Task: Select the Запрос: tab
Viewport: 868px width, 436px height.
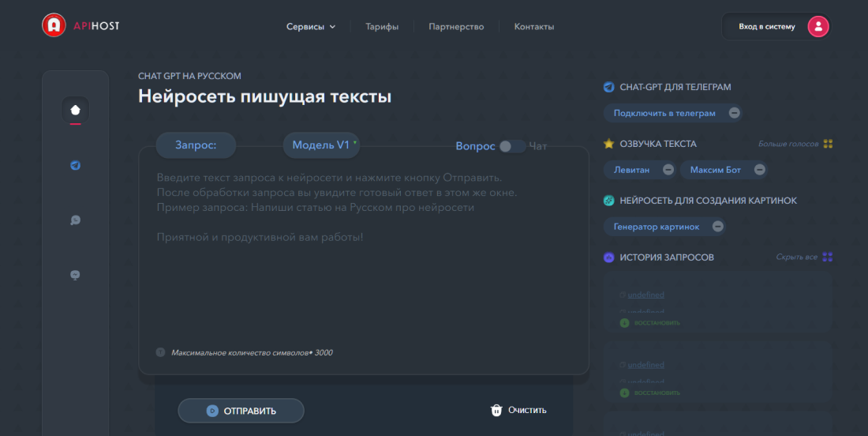Action: [196, 145]
